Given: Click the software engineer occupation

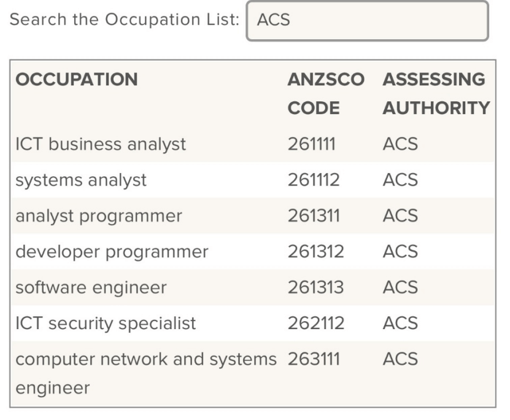Looking at the screenshot, I should [91, 287].
